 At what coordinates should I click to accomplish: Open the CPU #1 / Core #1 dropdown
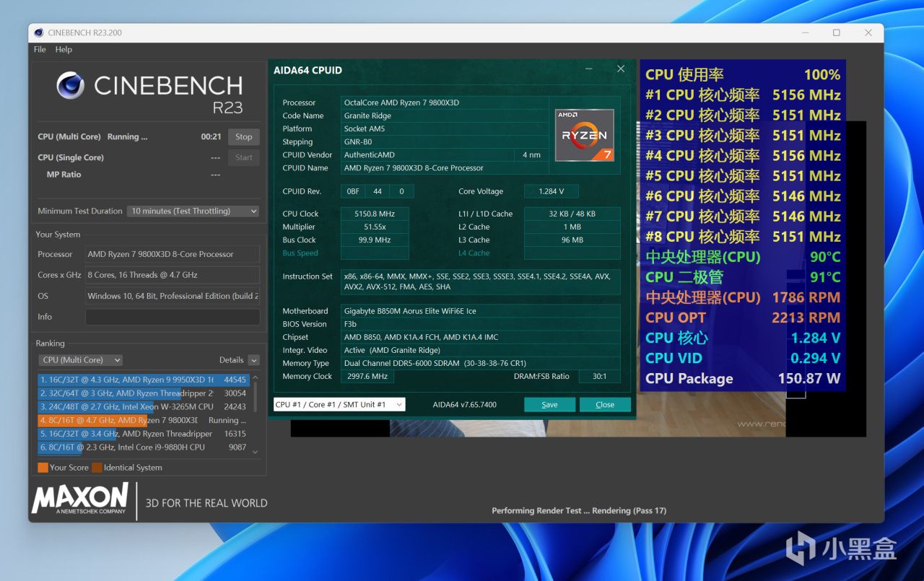point(339,405)
